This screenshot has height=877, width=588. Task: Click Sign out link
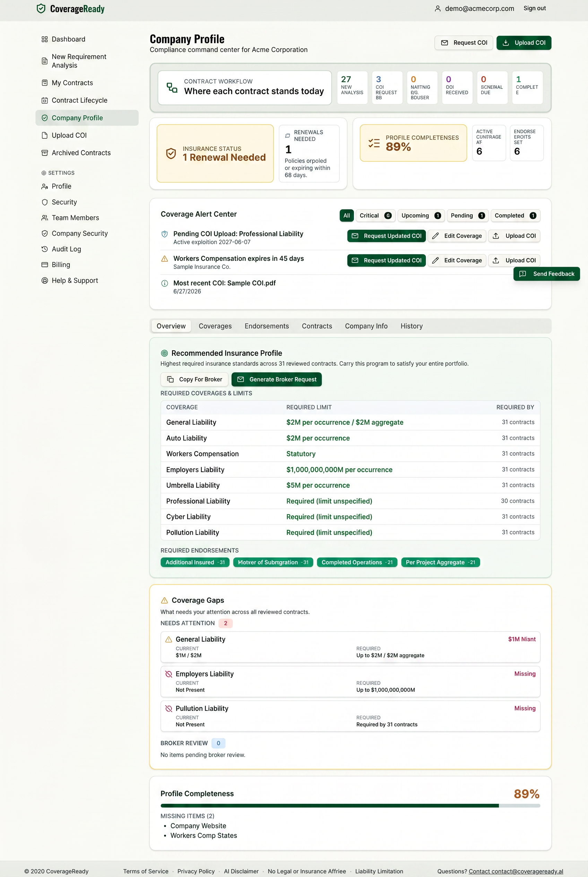[534, 8]
